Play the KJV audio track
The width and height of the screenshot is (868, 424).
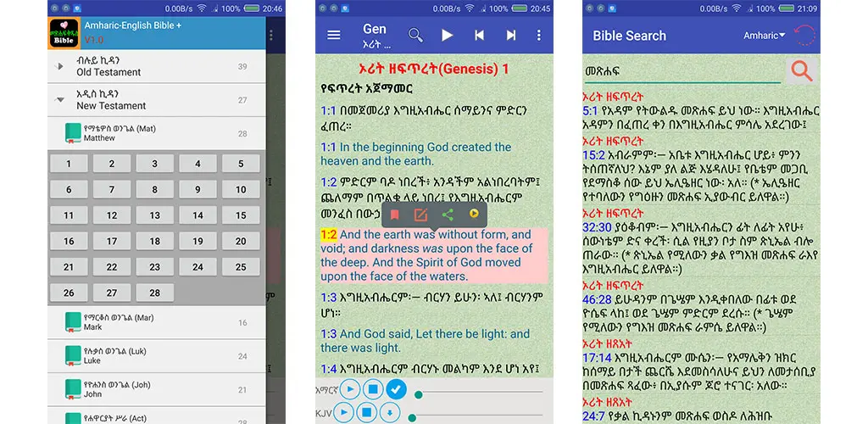[x=343, y=412]
